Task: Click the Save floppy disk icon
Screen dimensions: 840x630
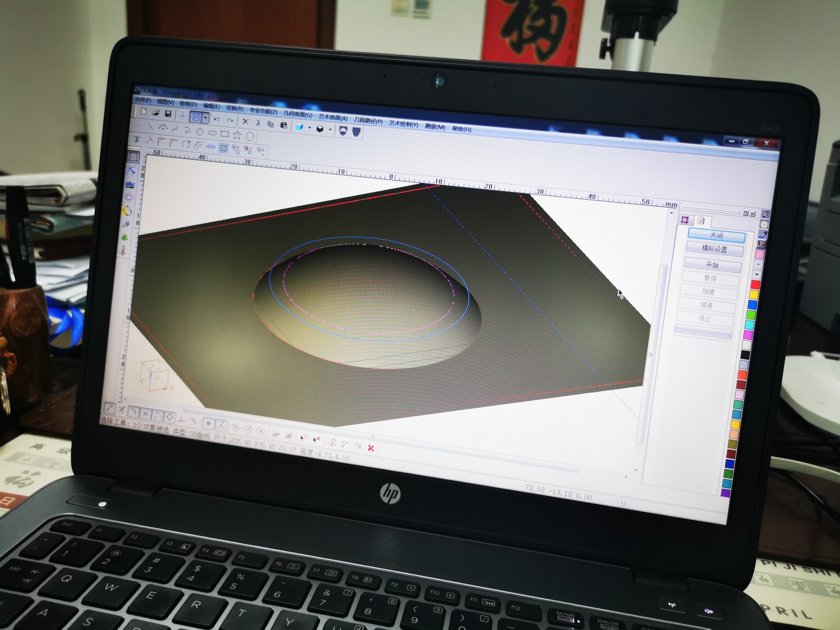Action: 168,114
